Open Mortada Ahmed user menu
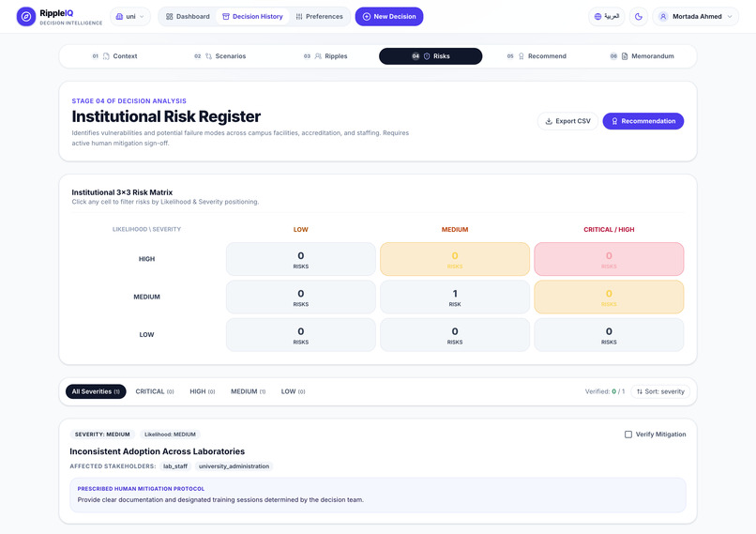The height and width of the screenshot is (534, 756). (x=696, y=16)
